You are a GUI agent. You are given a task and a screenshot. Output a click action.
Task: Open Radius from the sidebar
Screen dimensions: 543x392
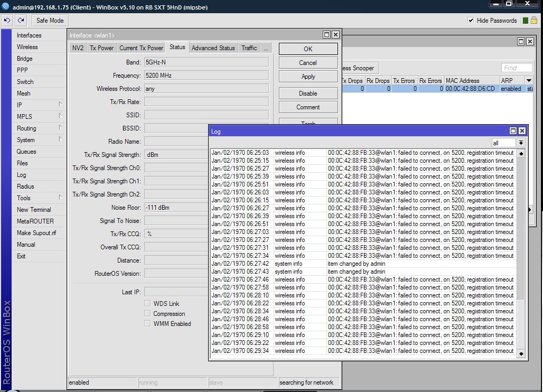39,186
